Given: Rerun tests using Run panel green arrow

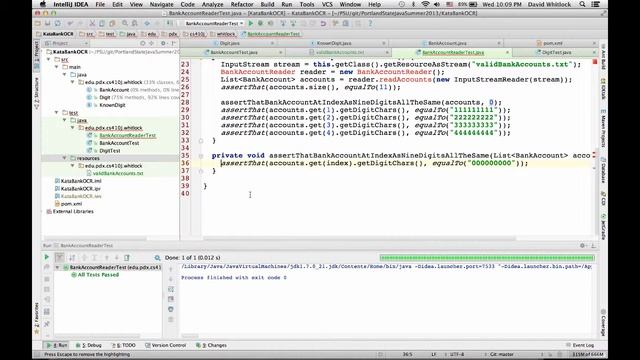Looking at the screenshot, I should click(x=47, y=257).
